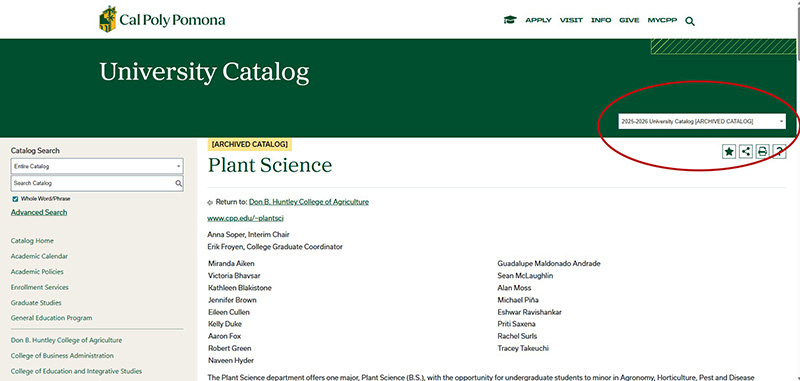Open the MYCPP menu item
800x381 pixels.
(662, 20)
